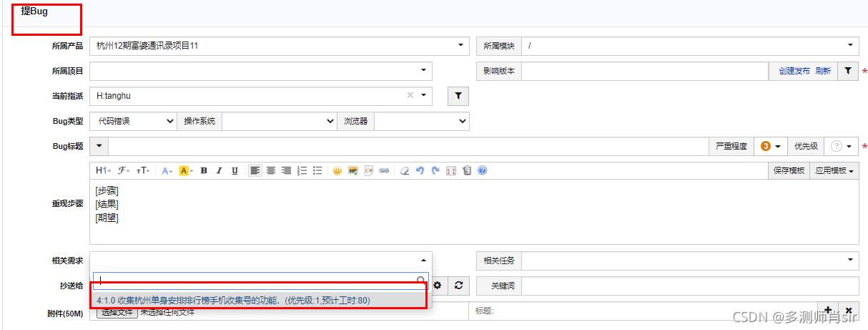The width and height of the screenshot is (868, 330).
Task: Click 创建发布 link
Action: [794, 71]
